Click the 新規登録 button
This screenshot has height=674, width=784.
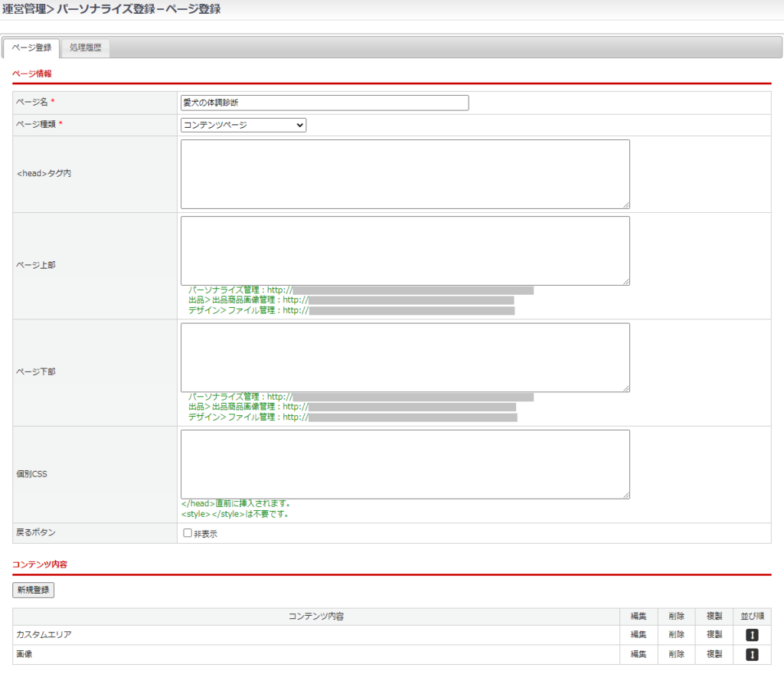tap(33, 591)
